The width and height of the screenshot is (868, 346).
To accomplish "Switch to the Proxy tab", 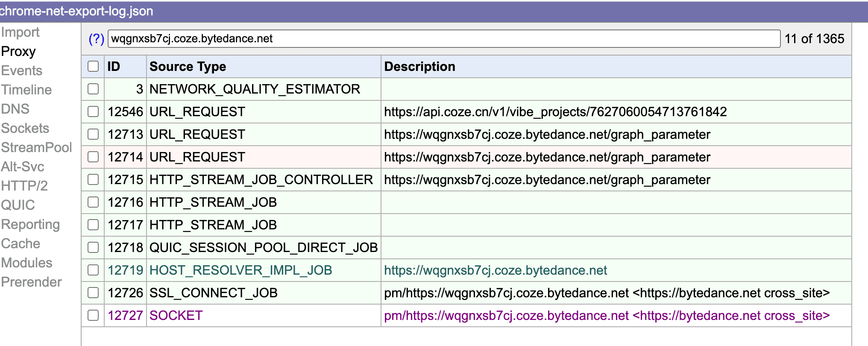I will pos(18,51).
